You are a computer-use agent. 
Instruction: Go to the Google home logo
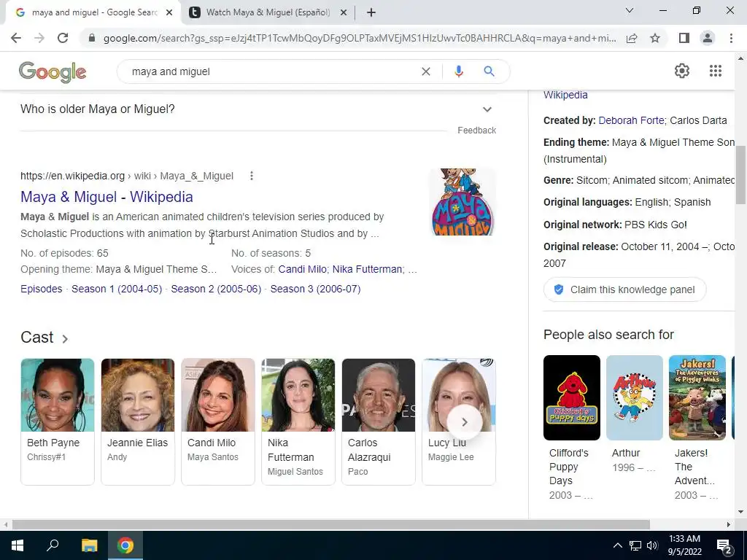coord(53,72)
